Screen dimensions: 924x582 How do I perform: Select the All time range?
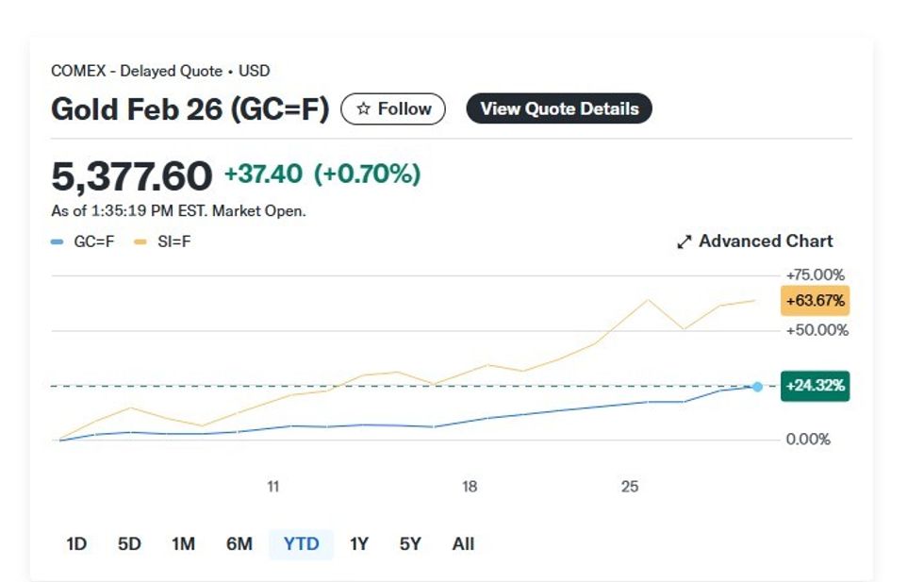(x=463, y=544)
